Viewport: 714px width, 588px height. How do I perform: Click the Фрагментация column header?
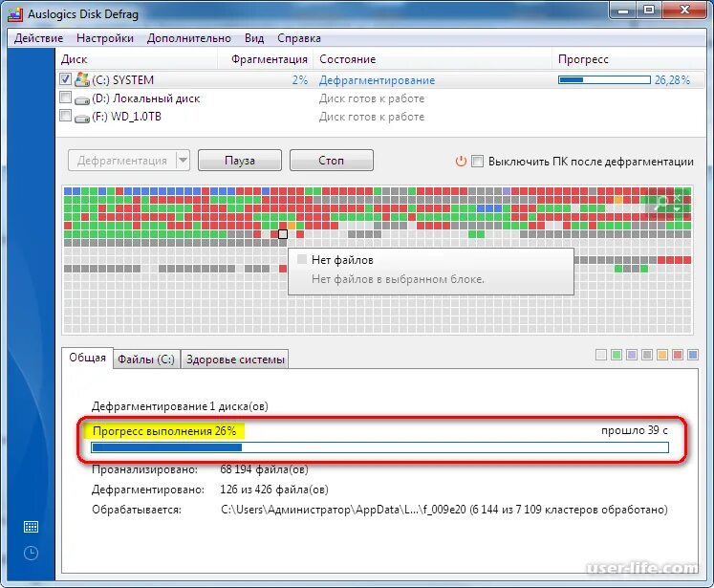(x=266, y=59)
